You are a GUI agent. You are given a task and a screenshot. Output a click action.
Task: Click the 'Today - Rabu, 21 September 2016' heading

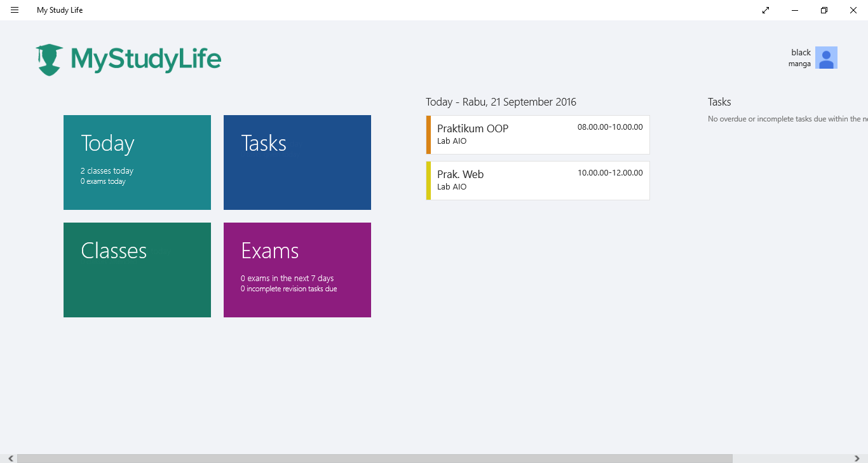(501, 102)
